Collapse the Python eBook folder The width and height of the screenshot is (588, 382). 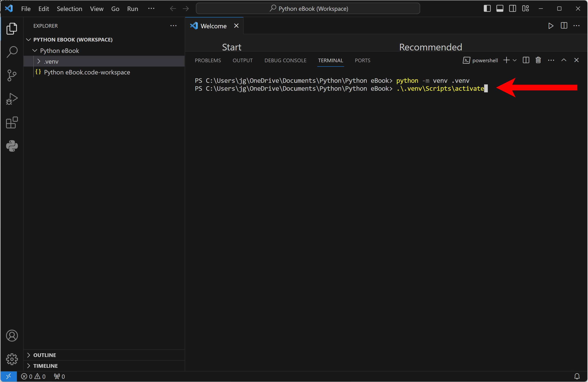[35, 50]
